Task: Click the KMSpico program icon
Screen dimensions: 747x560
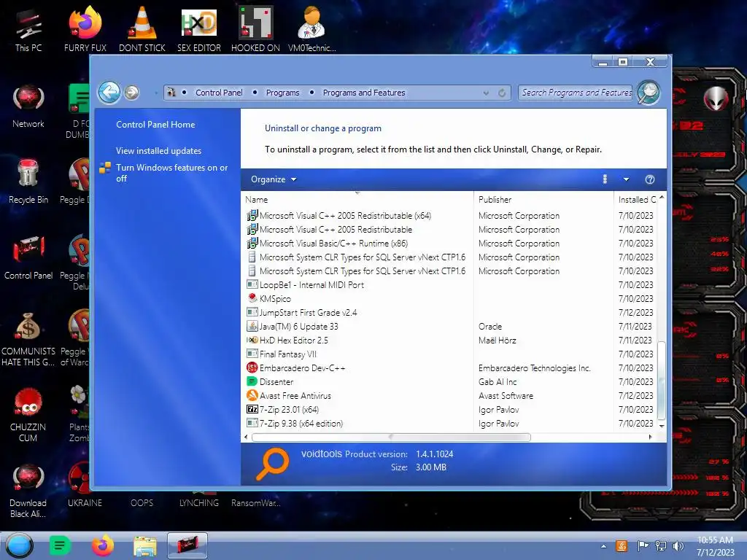Action: [252, 298]
